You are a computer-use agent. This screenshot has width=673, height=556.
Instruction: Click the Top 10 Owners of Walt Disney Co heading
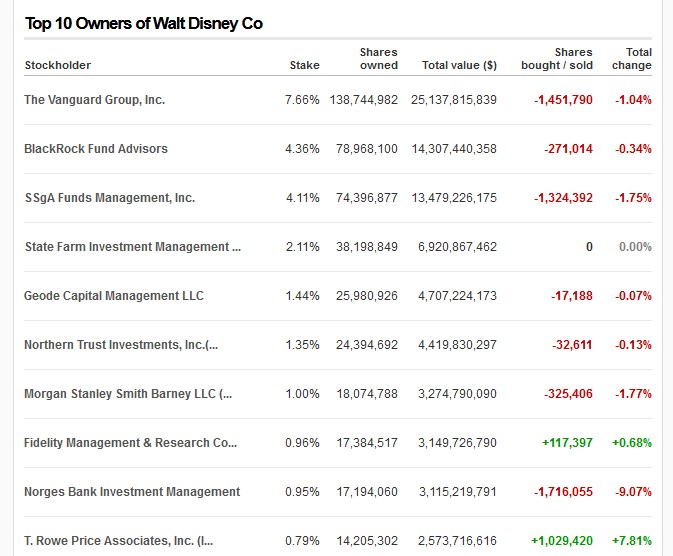[x=144, y=23]
